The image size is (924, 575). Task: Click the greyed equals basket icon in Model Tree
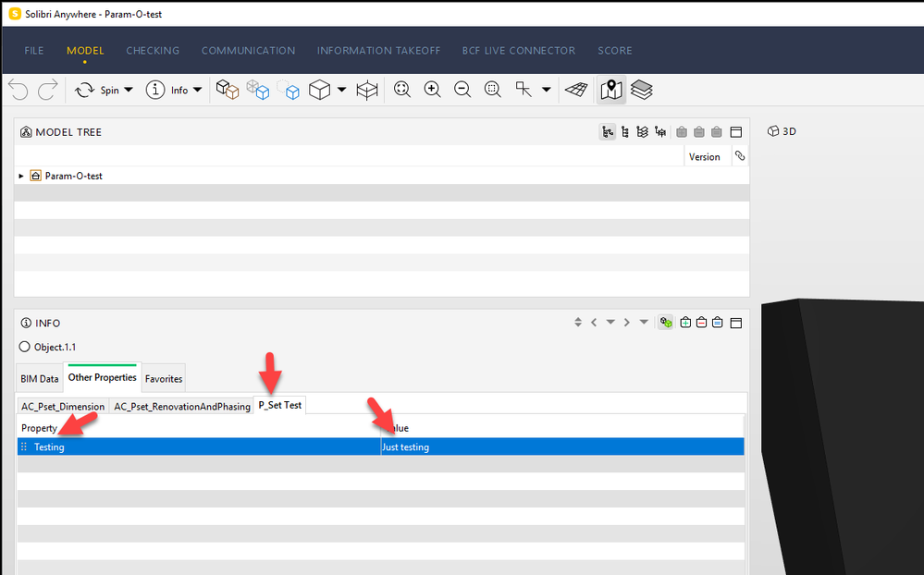717,132
